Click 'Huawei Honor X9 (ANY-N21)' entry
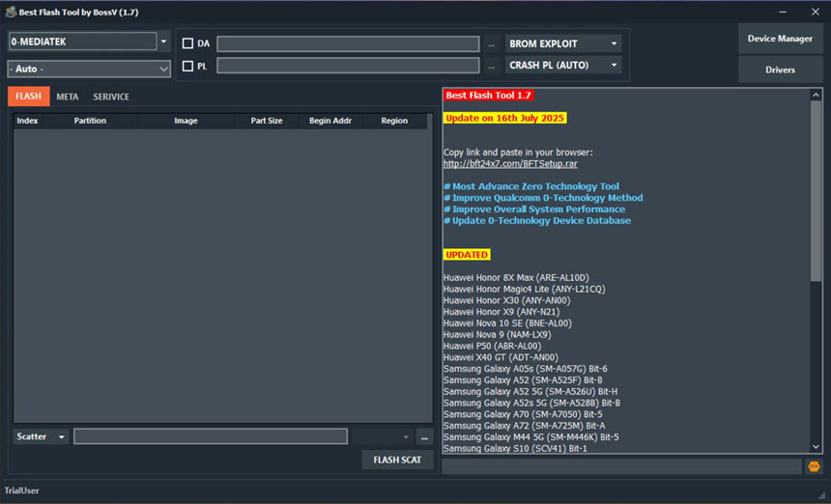 501,312
